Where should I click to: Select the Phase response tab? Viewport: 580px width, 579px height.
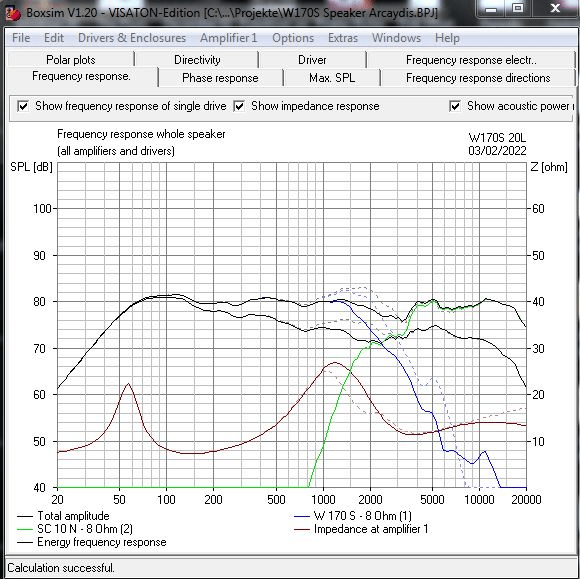[220, 78]
